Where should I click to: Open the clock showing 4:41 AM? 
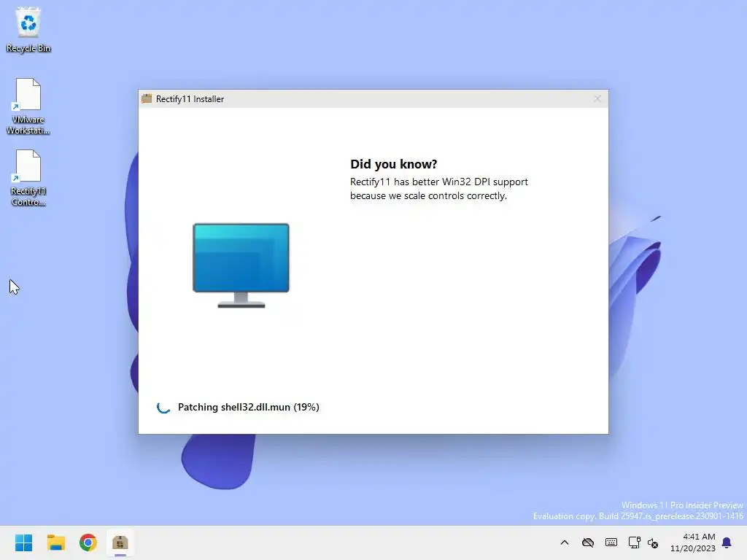coord(693,542)
